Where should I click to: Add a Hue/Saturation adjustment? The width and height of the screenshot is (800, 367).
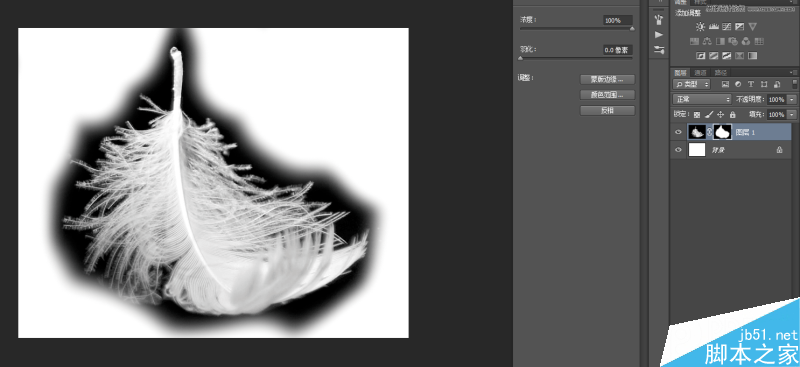[694, 41]
